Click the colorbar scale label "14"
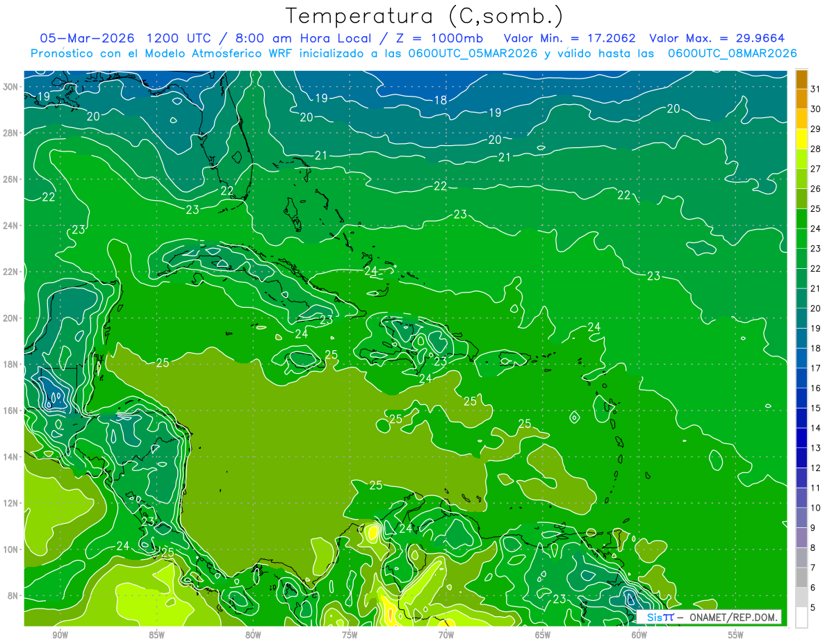This screenshot has height=644, width=834. (816, 428)
